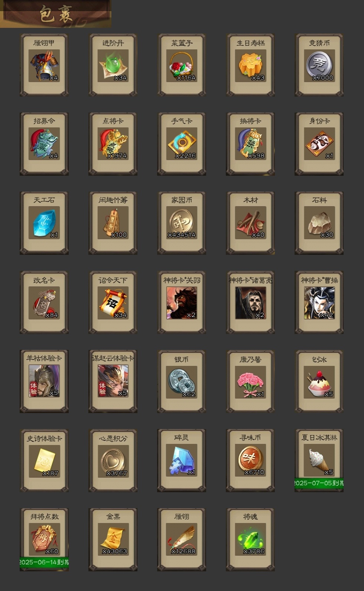Select the 诏令天下 scroll item
364x591 pixels.
pyautogui.click(x=113, y=302)
